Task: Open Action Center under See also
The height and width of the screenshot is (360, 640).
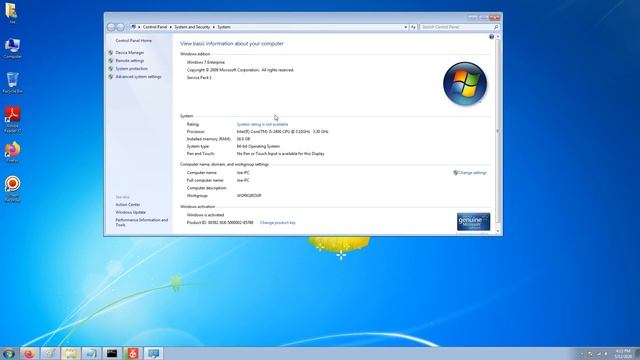Action: tap(128, 204)
